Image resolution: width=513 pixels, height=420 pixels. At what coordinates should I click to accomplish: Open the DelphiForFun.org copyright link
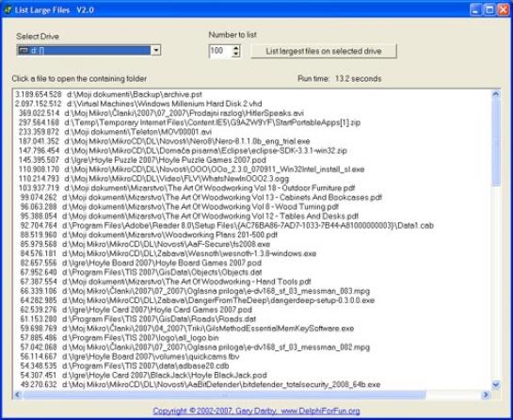[x=256, y=411]
